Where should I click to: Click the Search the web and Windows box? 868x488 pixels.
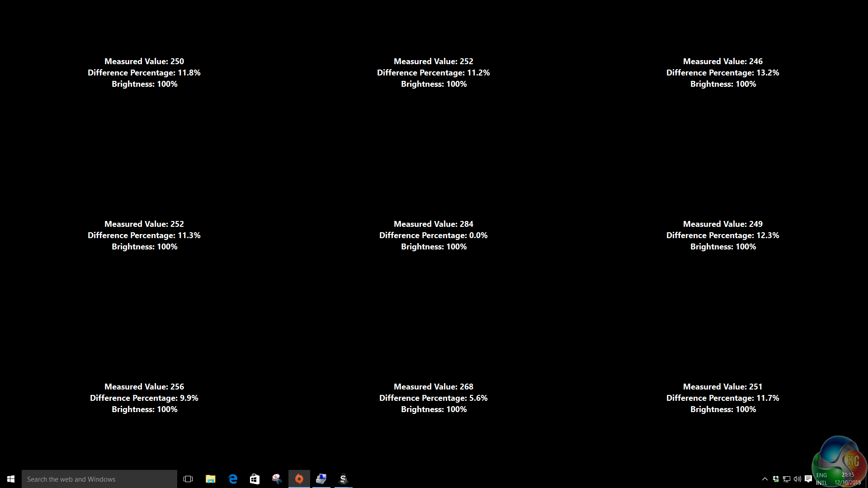99,479
